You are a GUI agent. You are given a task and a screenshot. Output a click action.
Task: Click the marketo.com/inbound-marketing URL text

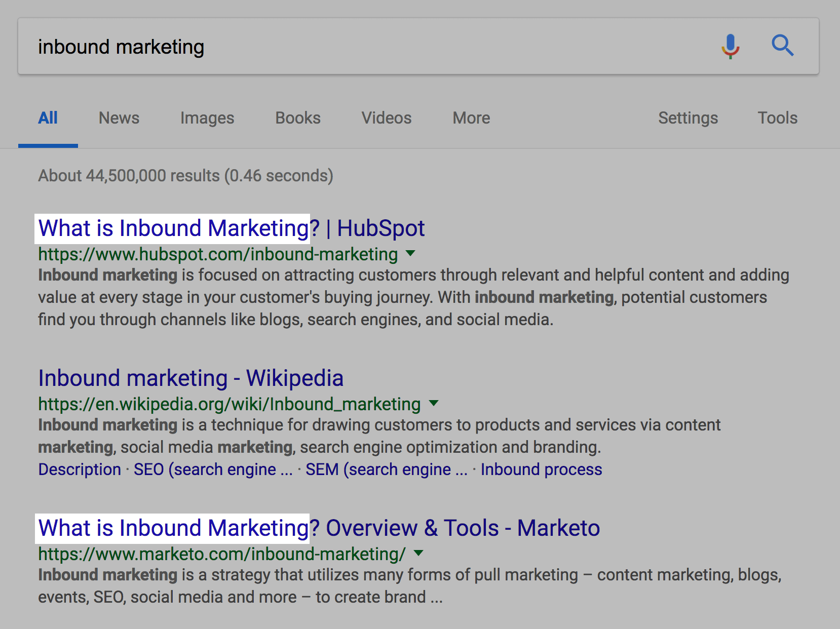(x=222, y=554)
